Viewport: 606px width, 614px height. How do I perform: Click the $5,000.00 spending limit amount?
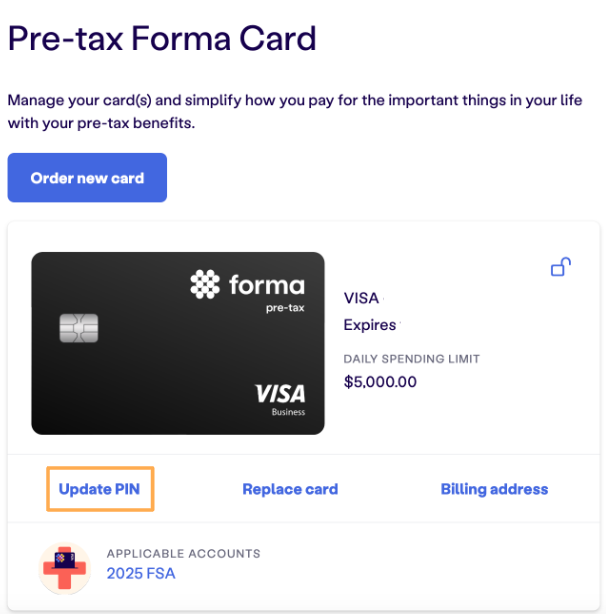click(380, 382)
